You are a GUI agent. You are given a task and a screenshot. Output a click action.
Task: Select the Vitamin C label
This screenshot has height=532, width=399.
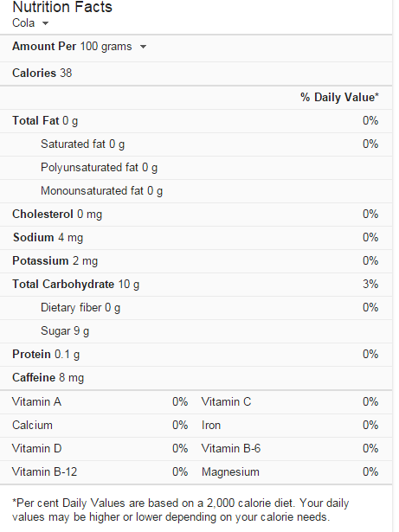click(226, 402)
